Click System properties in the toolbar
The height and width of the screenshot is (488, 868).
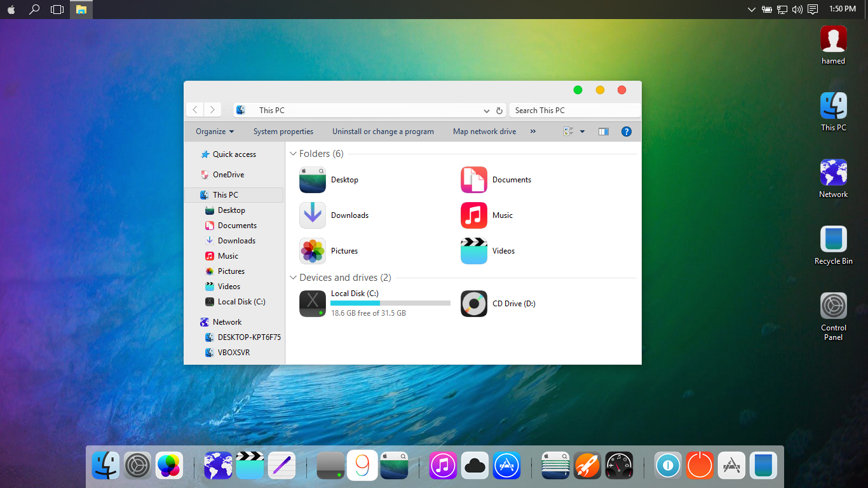tap(283, 132)
